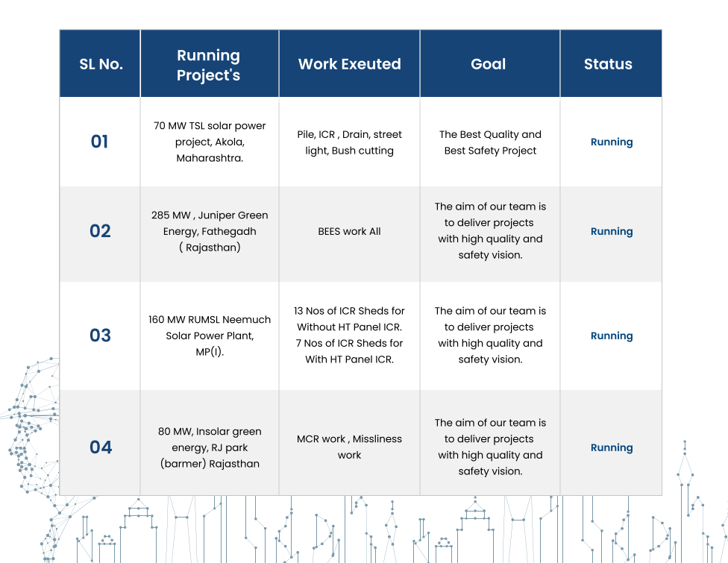Select the 80 MW Insolar green energy project
The width and height of the screenshot is (728, 563).
pyautogui.click(x=210, y=447)
